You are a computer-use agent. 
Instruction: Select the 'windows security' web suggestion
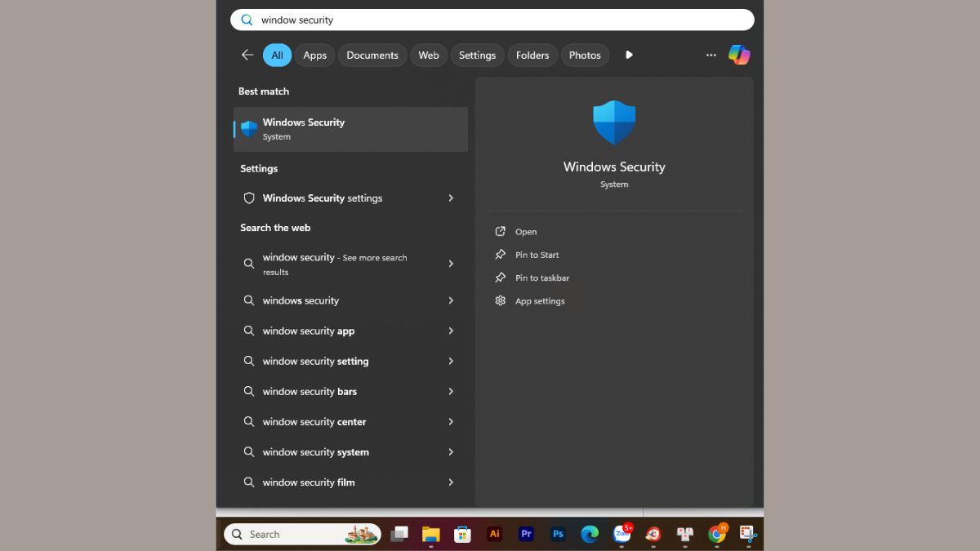click(x=350, y=300)
